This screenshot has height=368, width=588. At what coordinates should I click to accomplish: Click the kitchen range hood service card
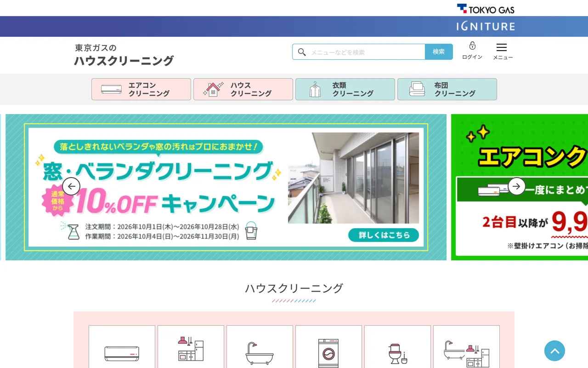pos(191,347)
